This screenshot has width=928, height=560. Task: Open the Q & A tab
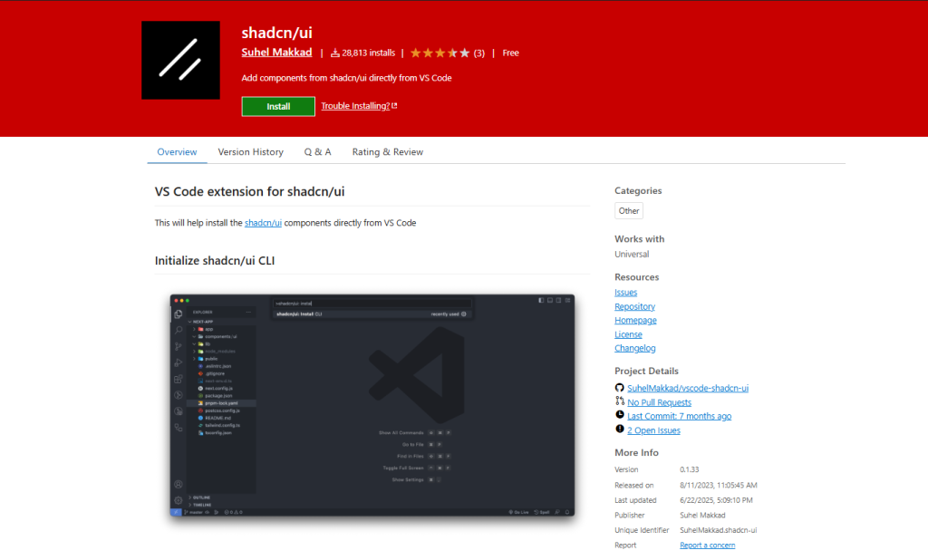[x=318, y=152]
